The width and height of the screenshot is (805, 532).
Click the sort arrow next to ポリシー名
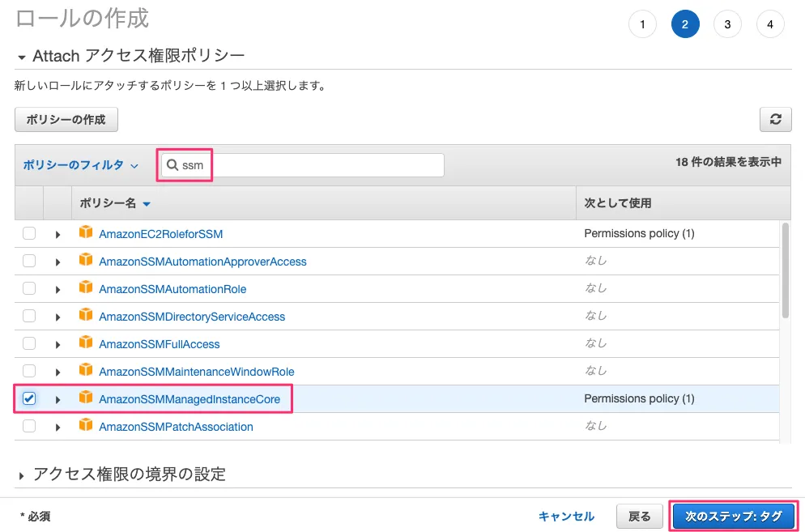(x=147, y=204)
